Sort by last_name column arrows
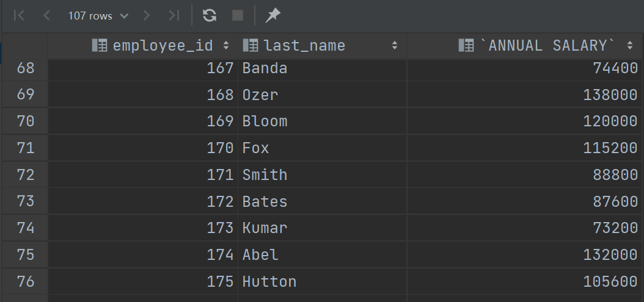The height and width of the screenshot is (302, 644). point(395,45)
